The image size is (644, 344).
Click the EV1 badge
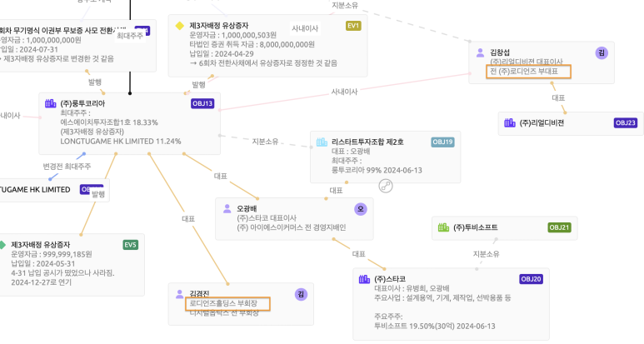click(x=353, y=26)
